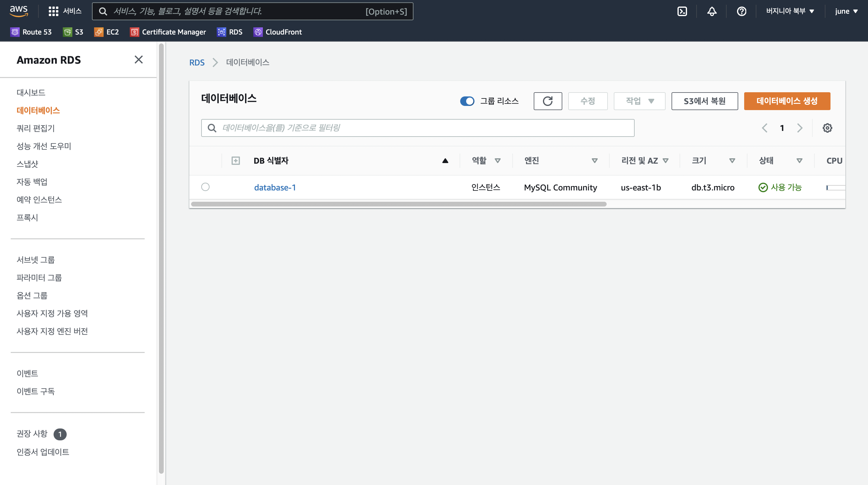Sort by 리전 및 AZ column

point(665,161)
